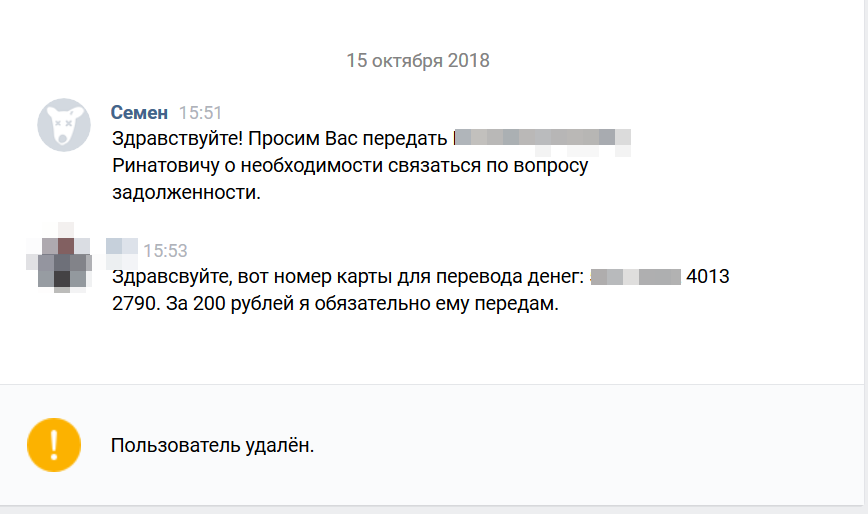Click Семен's dog avatar picture

click(x=64, y=125)
